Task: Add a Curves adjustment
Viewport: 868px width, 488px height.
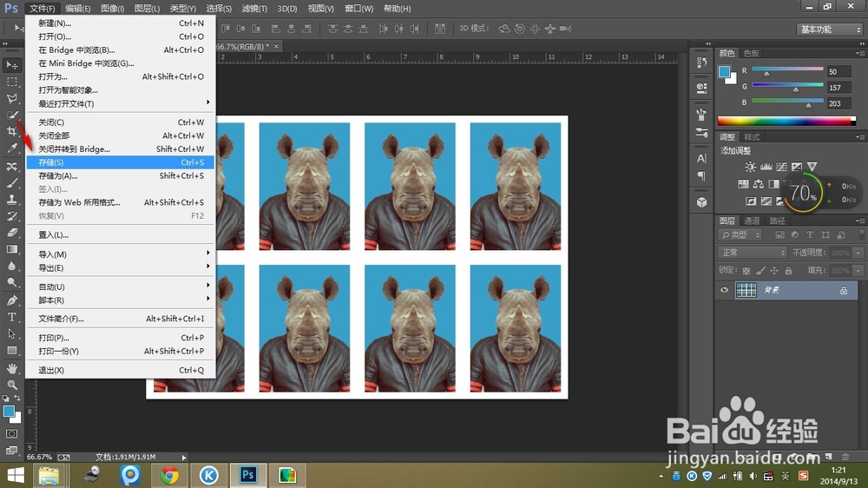Action: click(x=782, y=167)
